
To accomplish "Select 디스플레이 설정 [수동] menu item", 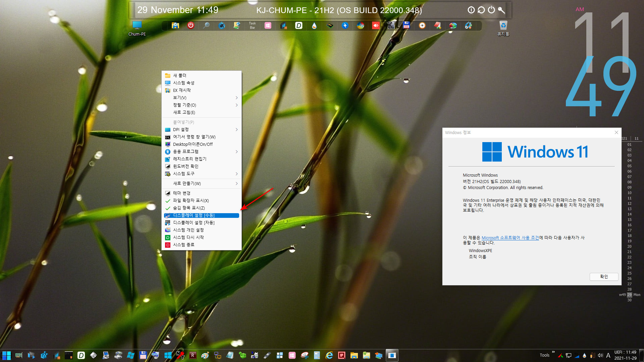I will click(x=201, y=215).
